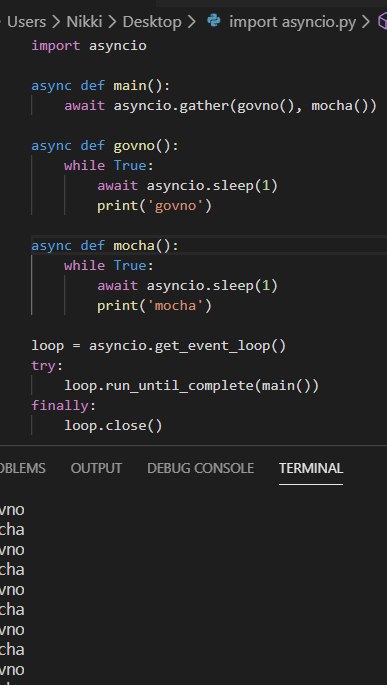387x685 pixels.
Task: Click the 'async def mocha():' line
Action: coord(105,246)
